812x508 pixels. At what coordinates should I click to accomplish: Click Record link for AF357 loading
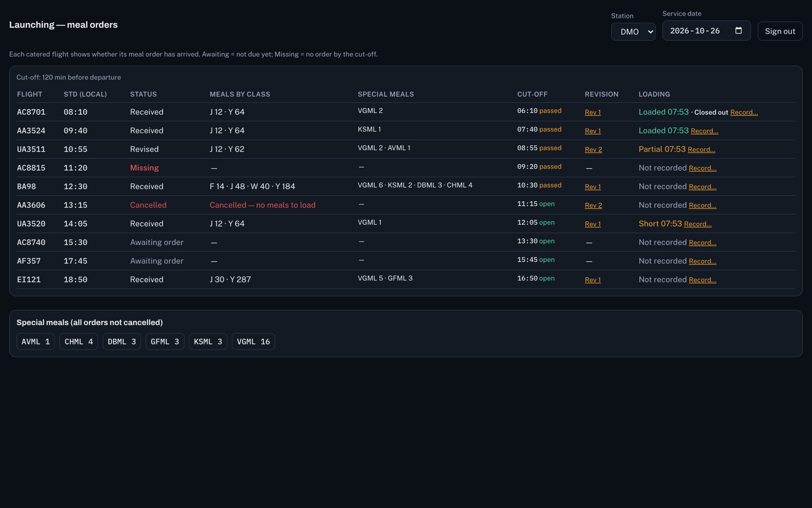coord(702,262)
